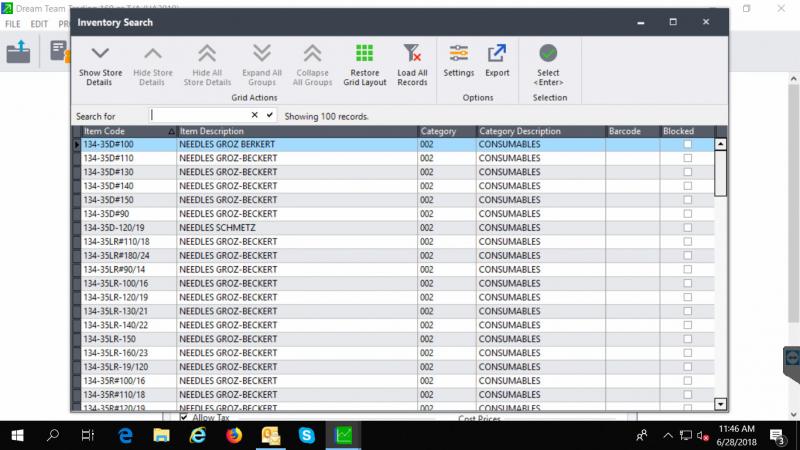
Task: Sort by the Item Code column header
Action: click(x=125, y=132)
